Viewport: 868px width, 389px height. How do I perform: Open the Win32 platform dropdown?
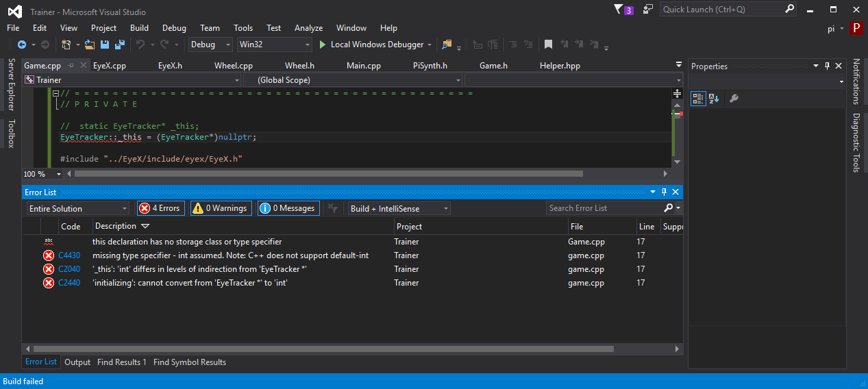pyautogui.click(x=274, y=45)
